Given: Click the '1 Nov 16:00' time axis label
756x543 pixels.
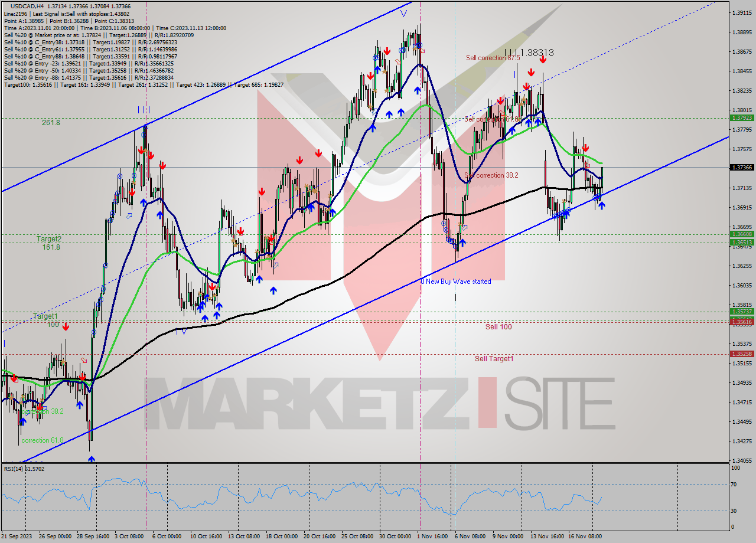Looking at the screenshot, I should coord(432,536).
